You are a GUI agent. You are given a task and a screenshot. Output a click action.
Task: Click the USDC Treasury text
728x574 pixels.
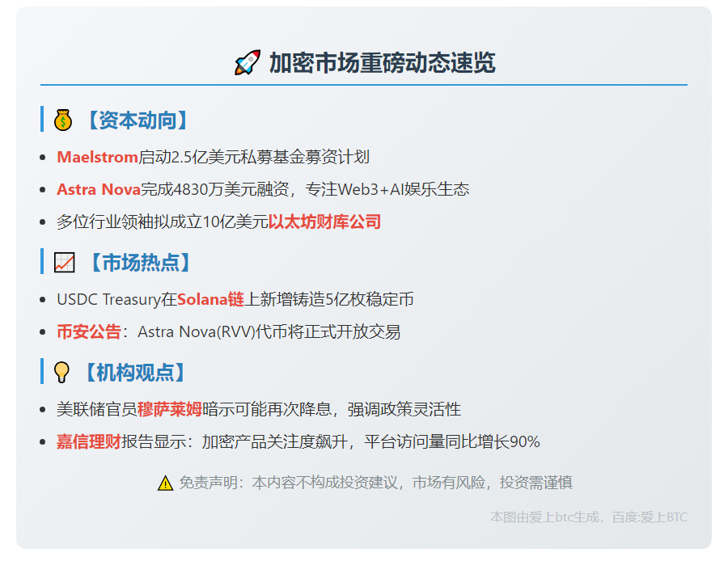108,299
